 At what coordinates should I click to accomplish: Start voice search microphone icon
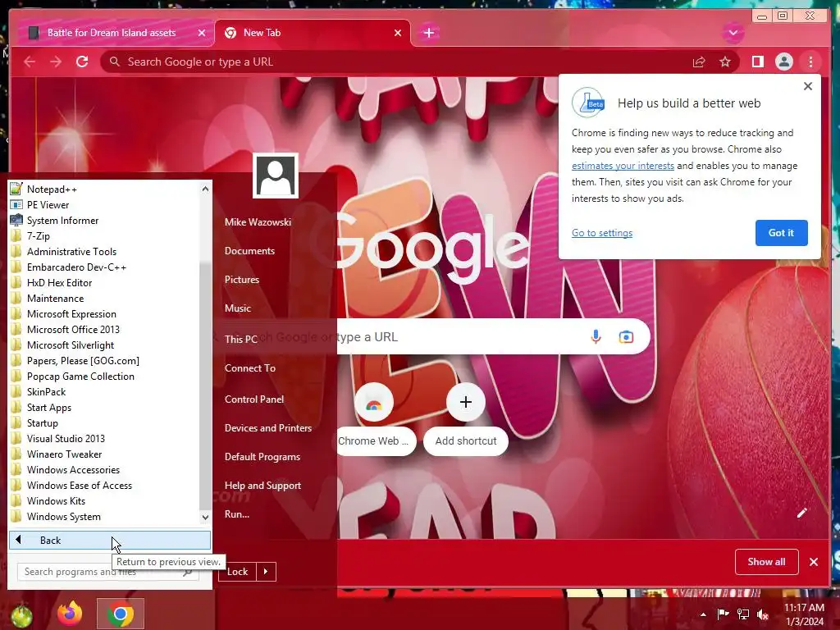click(x=596, y=336)
